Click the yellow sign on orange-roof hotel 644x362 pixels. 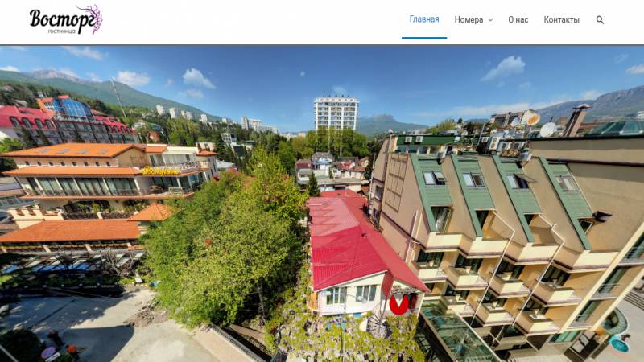161,171
